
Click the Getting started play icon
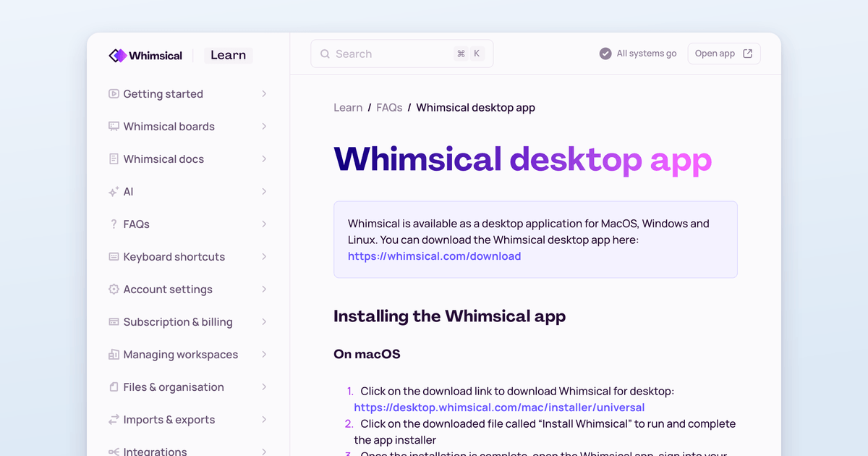pyautogui.click(x=114, y=93)
